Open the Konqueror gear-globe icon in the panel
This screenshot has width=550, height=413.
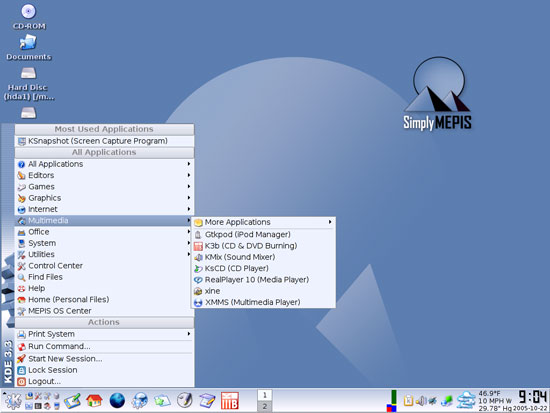tap(140, 400)
